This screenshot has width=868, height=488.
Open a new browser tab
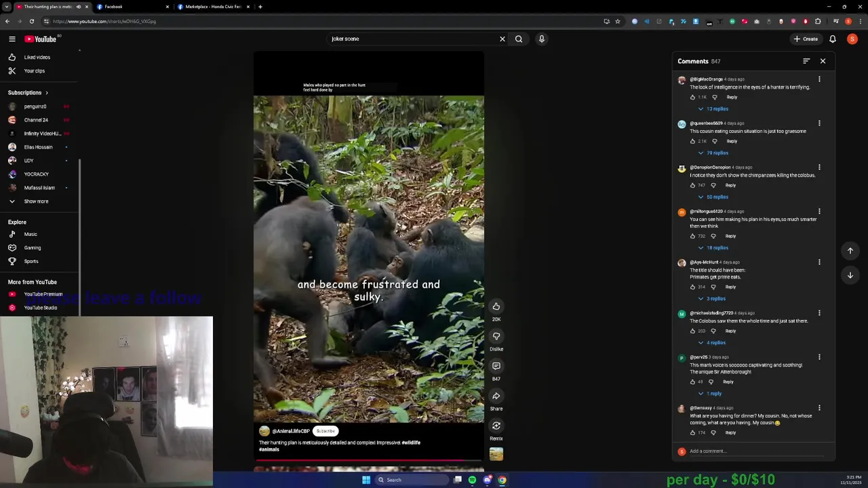(x=260, y=7)
